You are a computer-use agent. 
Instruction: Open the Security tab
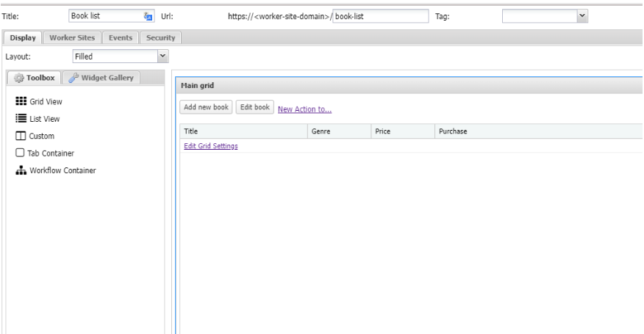click(160, 37)
